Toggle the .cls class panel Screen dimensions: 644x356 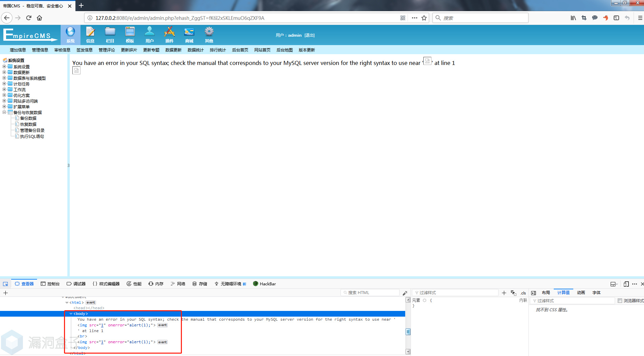coord(523,293)
